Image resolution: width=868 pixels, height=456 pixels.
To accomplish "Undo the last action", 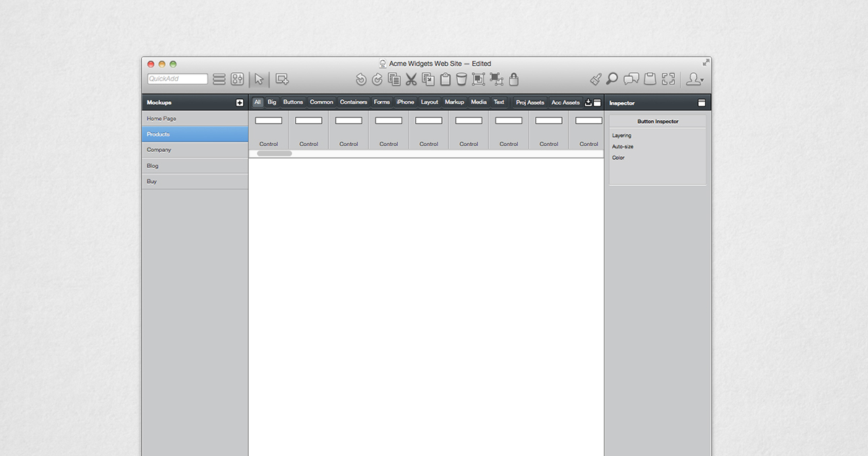I will click(361, 80).
